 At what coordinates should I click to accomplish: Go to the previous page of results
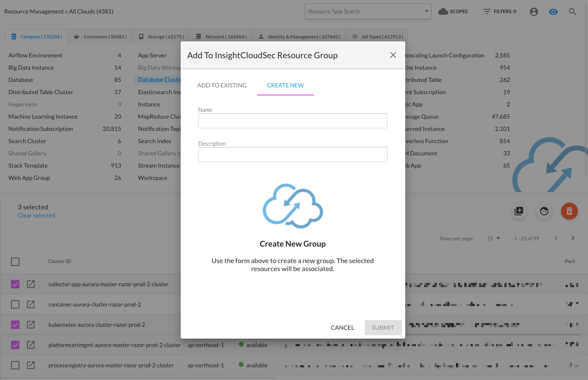(x=556, y=238)
